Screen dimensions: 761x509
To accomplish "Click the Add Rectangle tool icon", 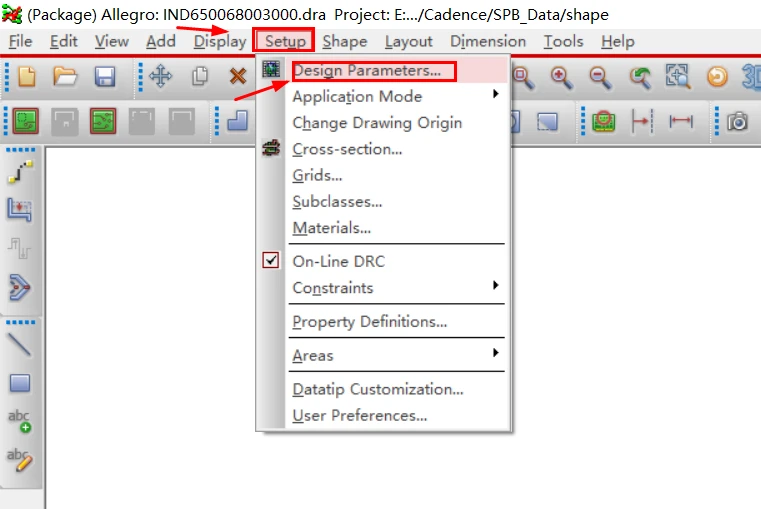I will pos(20,383).
